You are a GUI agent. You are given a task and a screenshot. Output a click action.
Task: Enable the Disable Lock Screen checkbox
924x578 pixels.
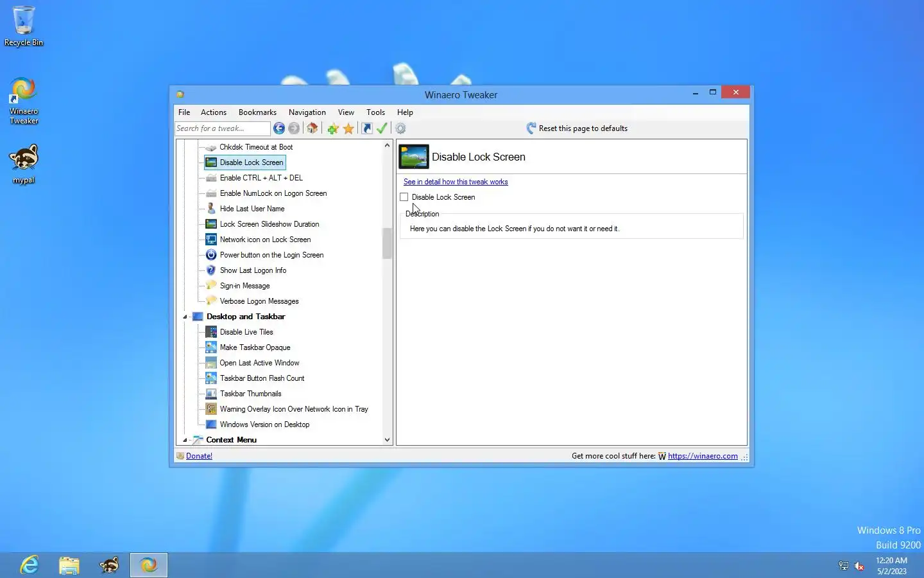coord(404,197)
